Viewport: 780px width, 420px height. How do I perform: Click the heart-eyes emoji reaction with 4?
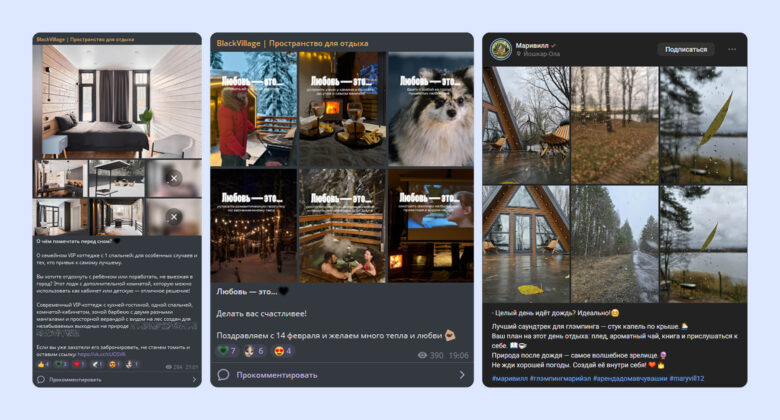(x=283, y=351)
